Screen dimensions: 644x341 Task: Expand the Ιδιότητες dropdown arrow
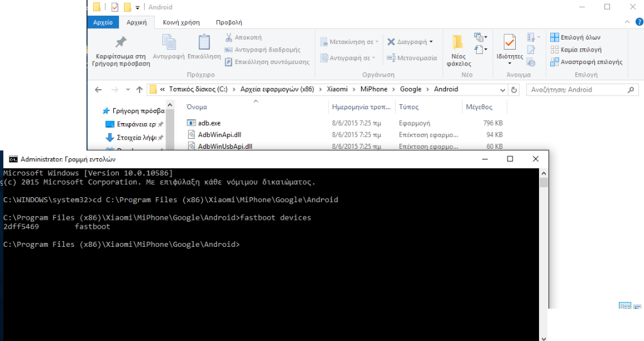click(x=509, y=63)
